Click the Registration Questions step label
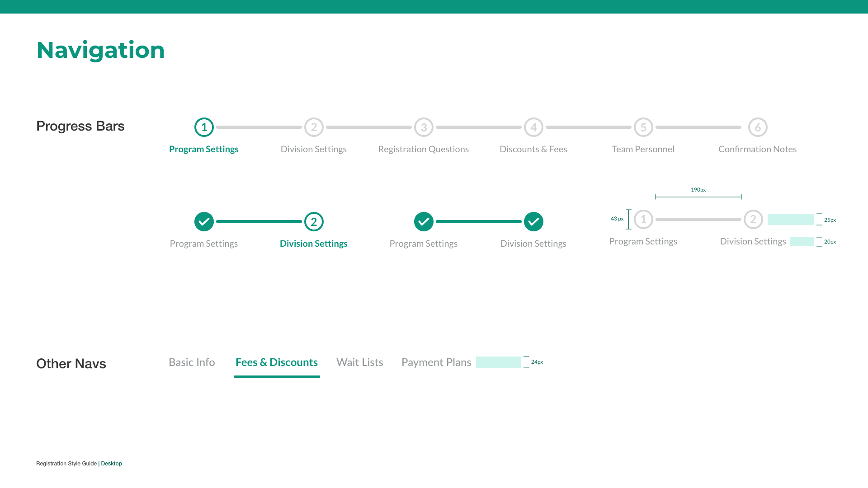Image resolution: width=868 pixels, height=488 pixels. click(424, 149)
